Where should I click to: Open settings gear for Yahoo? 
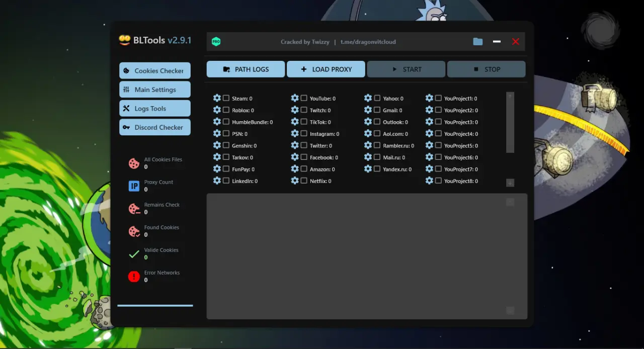pyautogui.click(x=368, y=98)
